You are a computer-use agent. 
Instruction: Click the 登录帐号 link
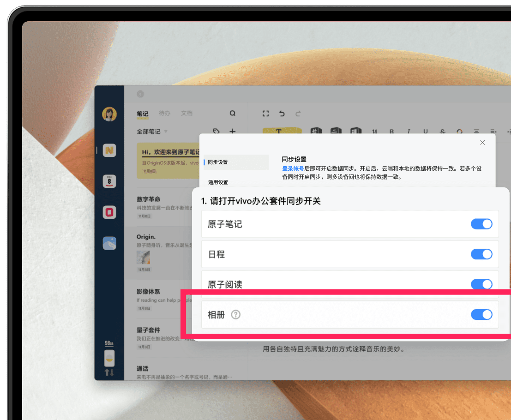coord(293,168)
